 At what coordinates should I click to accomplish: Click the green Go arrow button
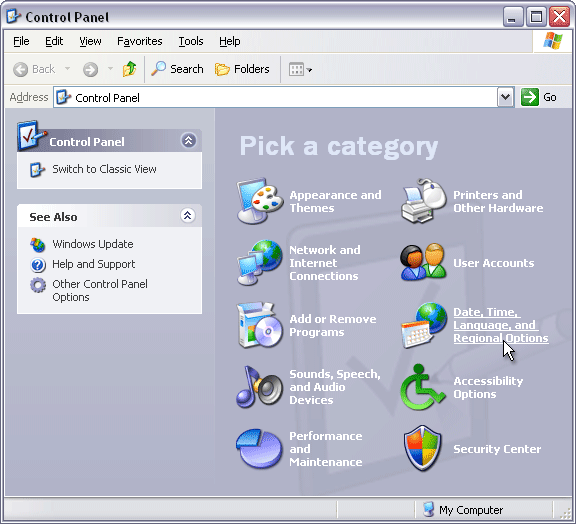point(530,97)
